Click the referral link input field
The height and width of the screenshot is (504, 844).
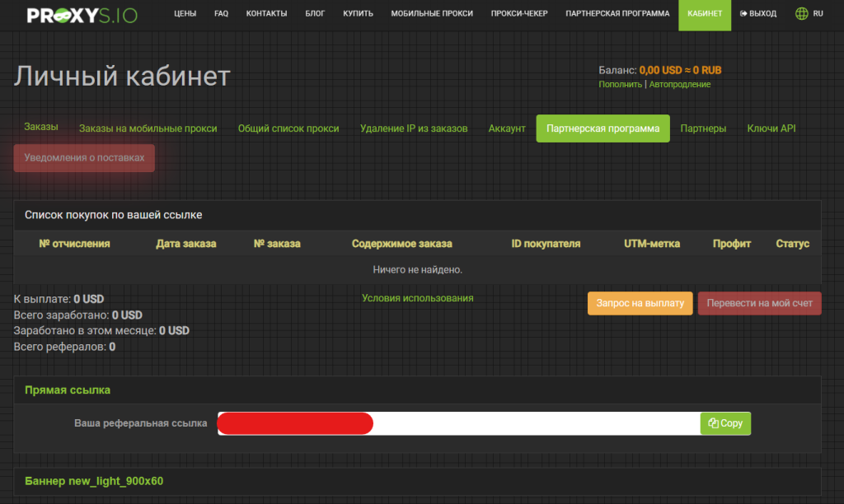coord(536,423)
